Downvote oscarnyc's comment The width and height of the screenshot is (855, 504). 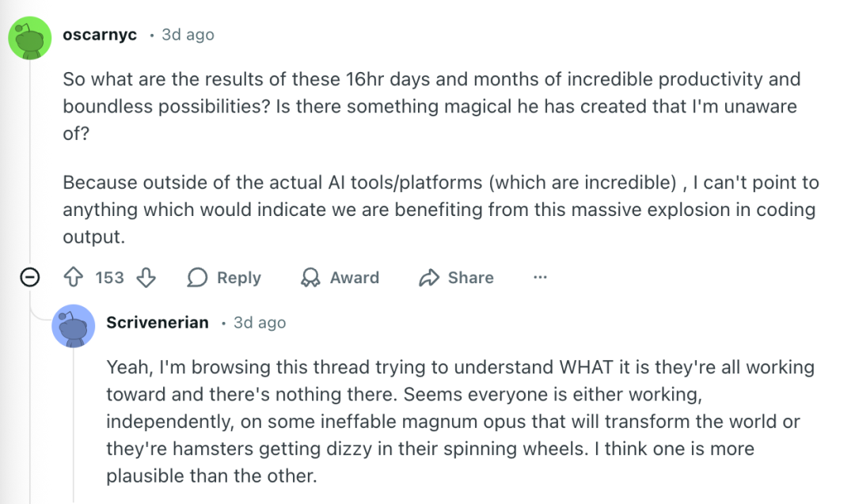(146, 278)
